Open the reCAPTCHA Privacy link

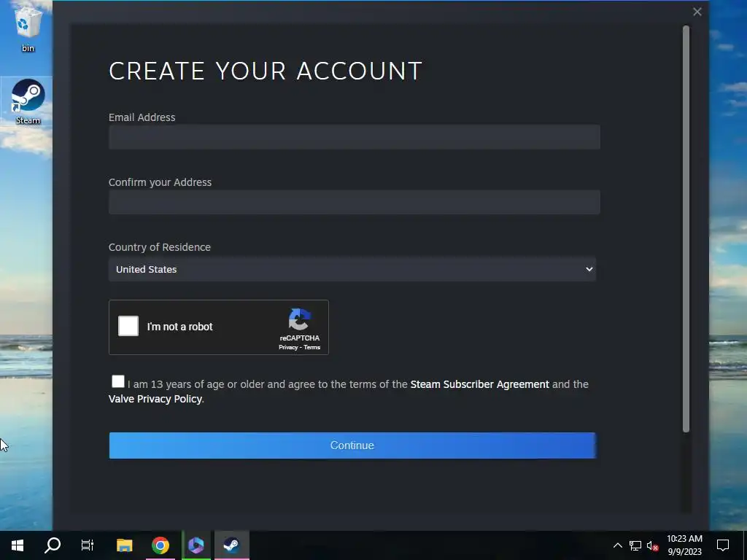[288, 348]
